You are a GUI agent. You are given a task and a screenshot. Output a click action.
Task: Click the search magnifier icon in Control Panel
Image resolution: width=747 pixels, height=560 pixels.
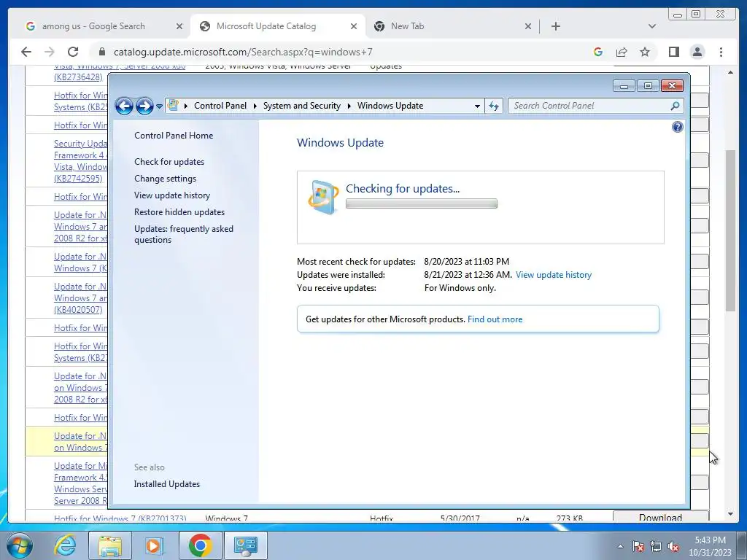pos(675,106)
